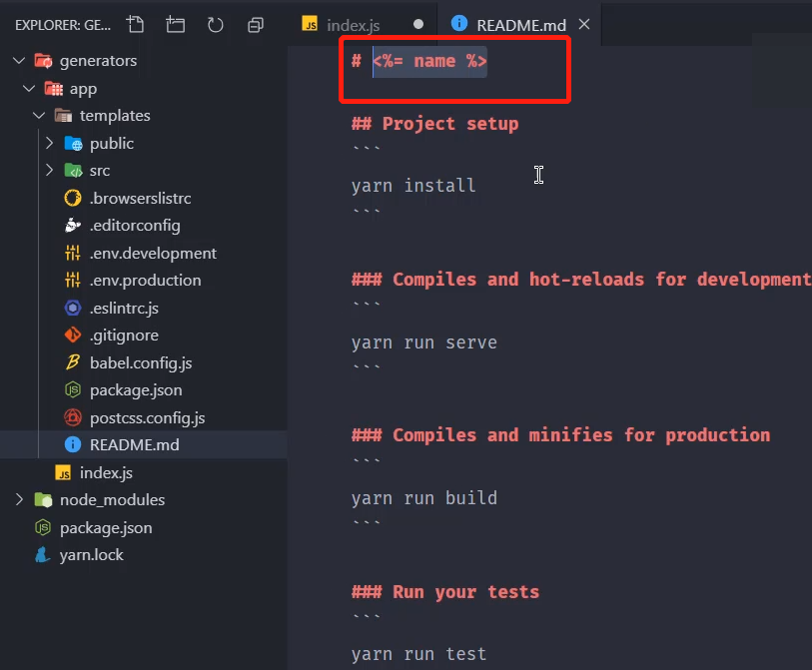Screen dimensions: 812x670
Task: Expand the node_modules folder chevron
Action: pyautogui.click(x=19, y=499)
